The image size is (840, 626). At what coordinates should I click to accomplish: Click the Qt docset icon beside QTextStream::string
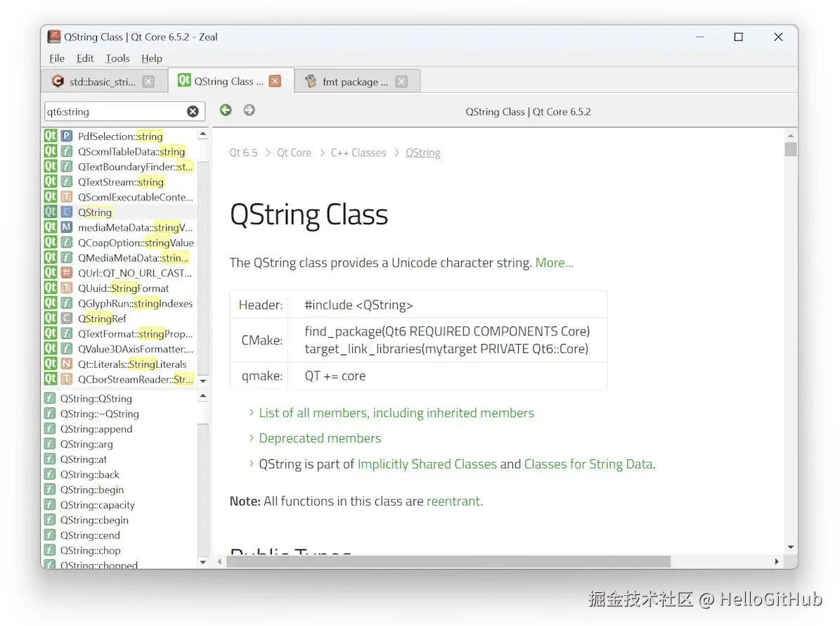pyautogui.click(x=51, y=181)
